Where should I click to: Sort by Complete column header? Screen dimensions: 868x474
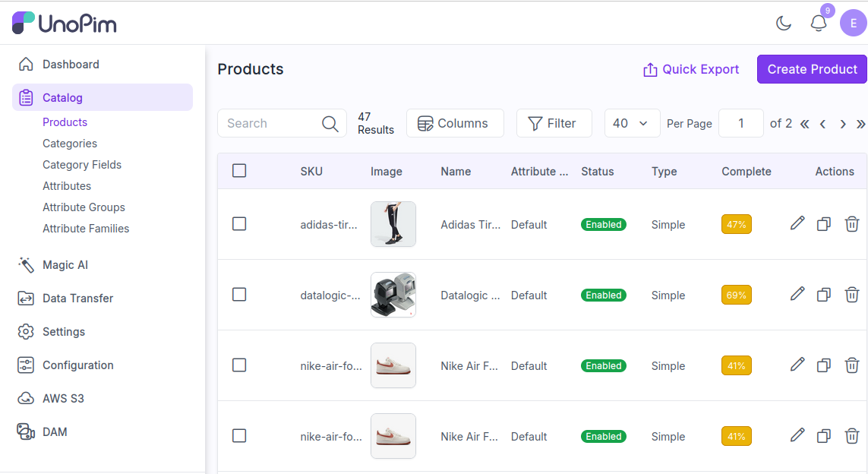tap(746, 172)
